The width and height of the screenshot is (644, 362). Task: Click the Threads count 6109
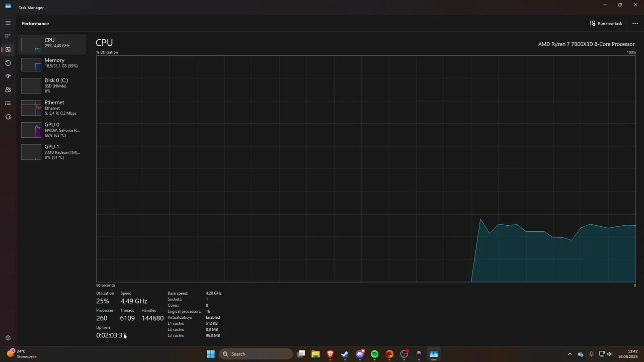127,318
